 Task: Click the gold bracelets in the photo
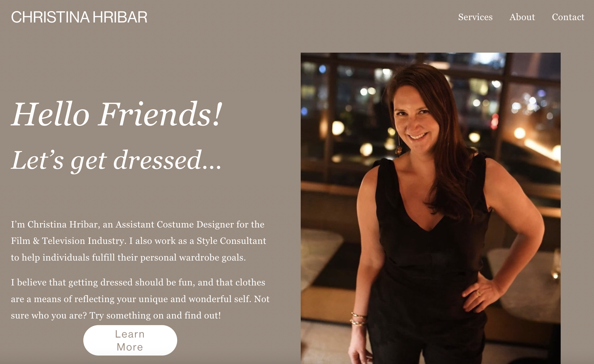click(x=359, y=319)
